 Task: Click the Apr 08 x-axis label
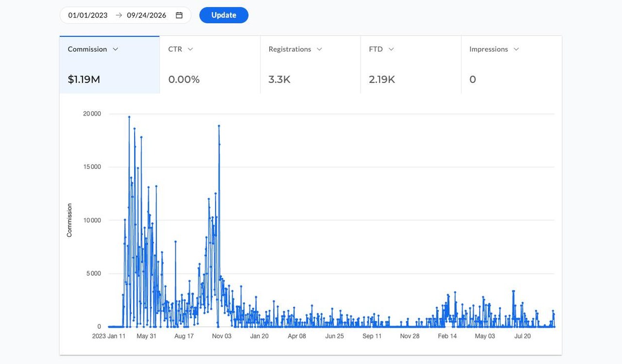click(x=297, y=336)
